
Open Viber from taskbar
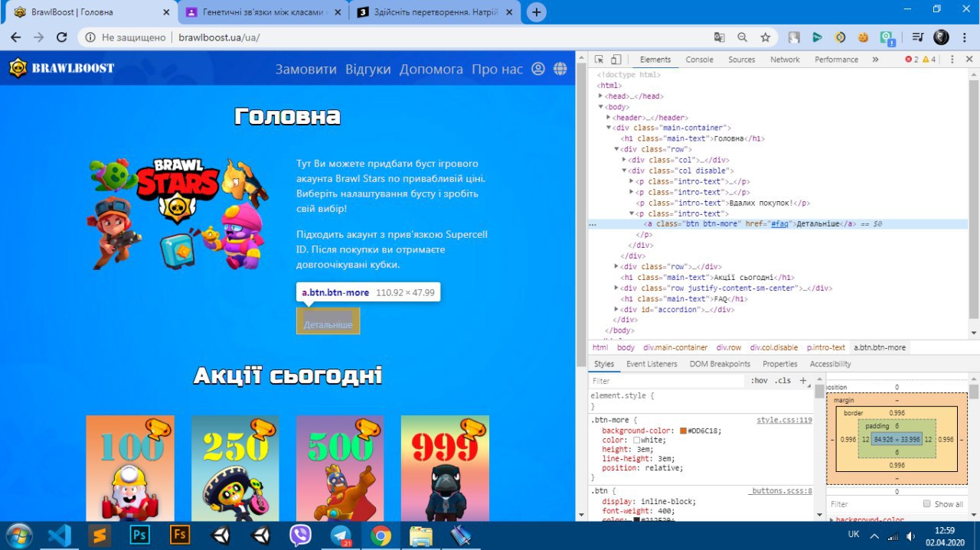pyautogui.click(x=300, y=535)
